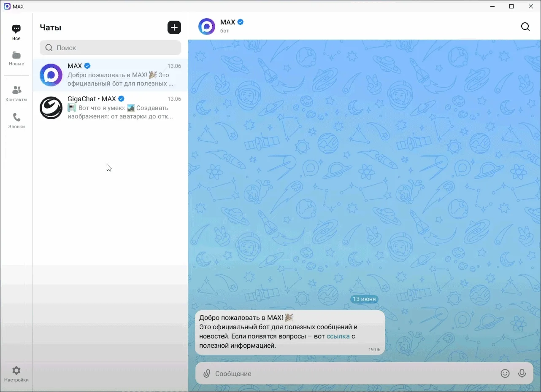541x392 pixels.
Task: Click MAX bot avatar in chat header
Action: [x=207, y=27]
